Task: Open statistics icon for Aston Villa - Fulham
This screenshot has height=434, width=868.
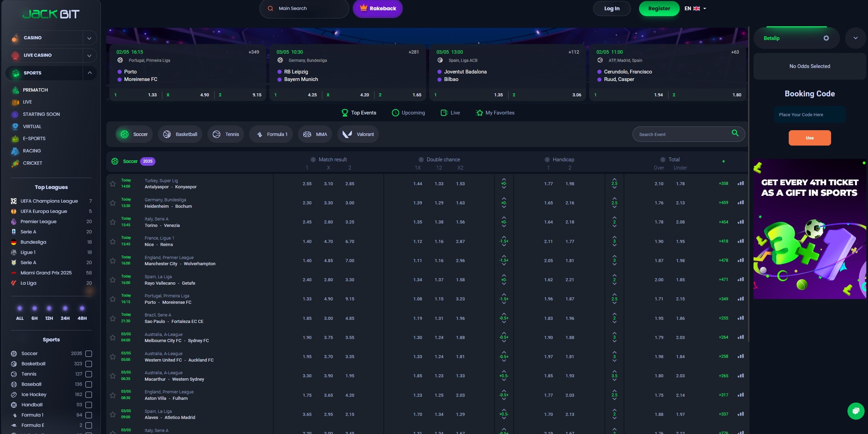Action: point(741,395)
